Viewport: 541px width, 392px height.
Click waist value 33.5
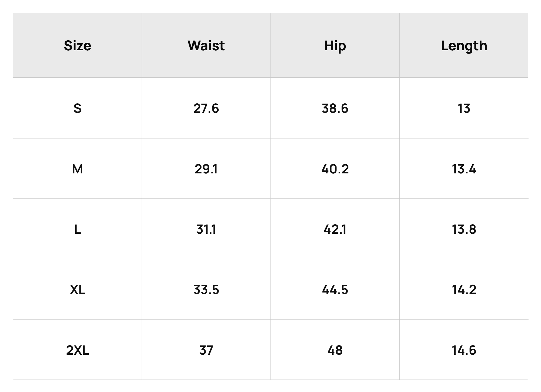coord(206,289)
